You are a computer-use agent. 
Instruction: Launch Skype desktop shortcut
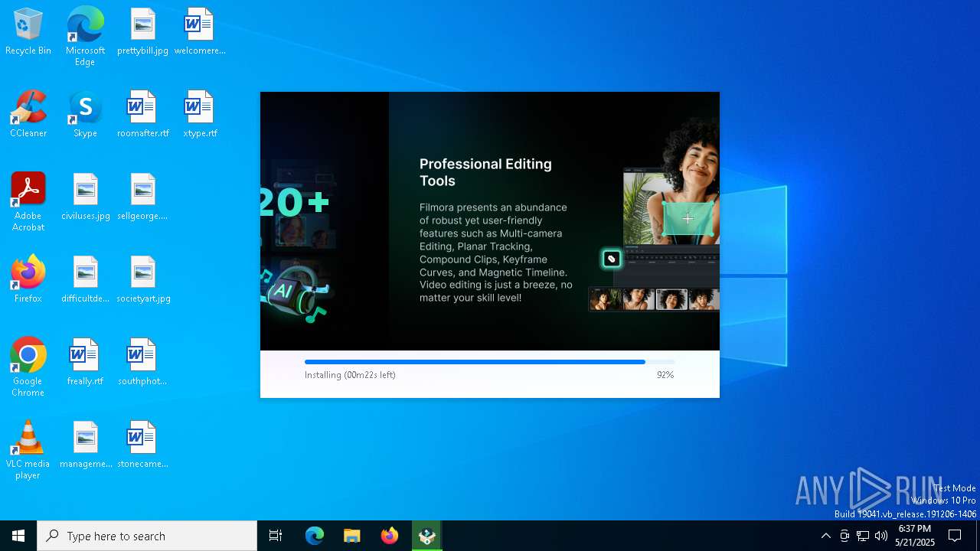pyautogui.click(x=85, y=114)
